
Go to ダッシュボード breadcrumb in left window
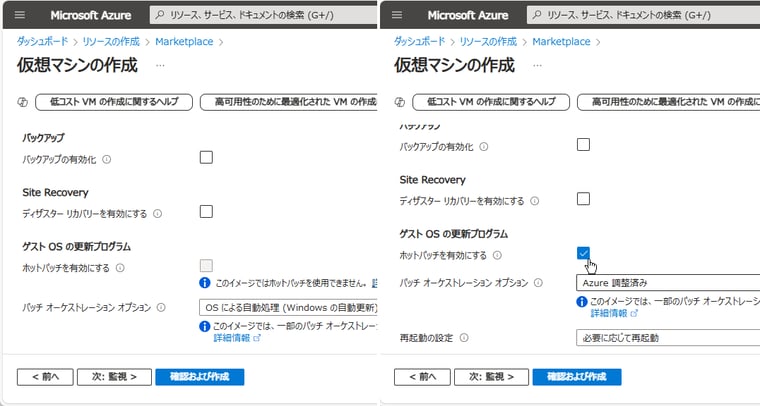click(42, 42)
